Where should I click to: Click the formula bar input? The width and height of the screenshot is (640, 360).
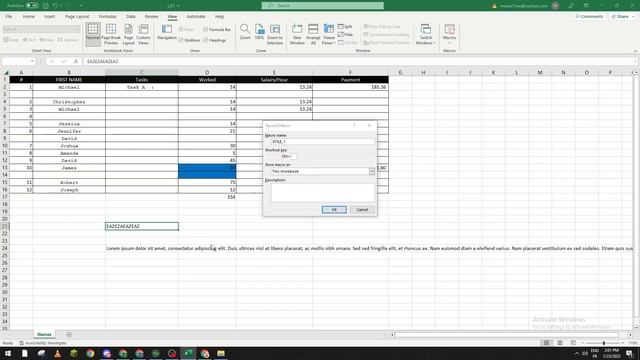tap(359, 61)
